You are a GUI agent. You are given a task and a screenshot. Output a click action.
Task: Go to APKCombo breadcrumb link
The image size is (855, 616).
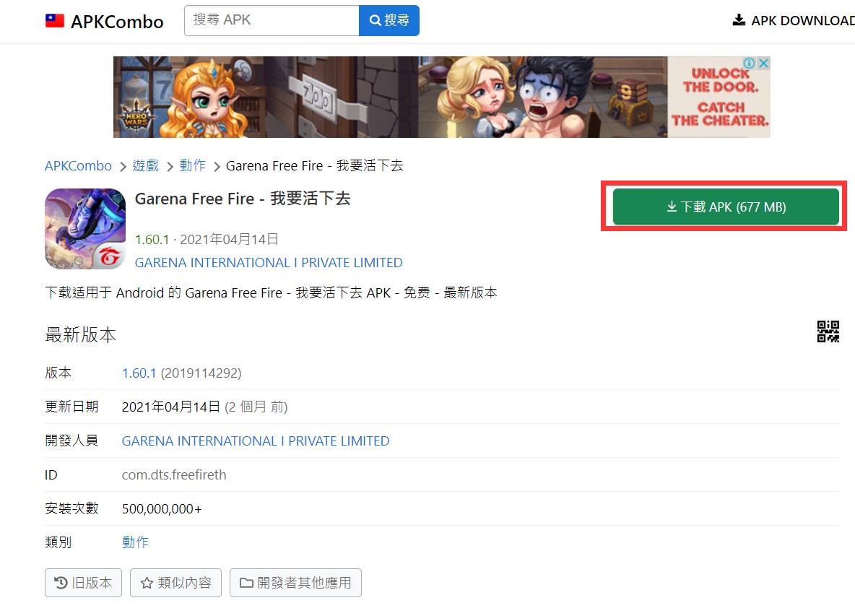78,165
